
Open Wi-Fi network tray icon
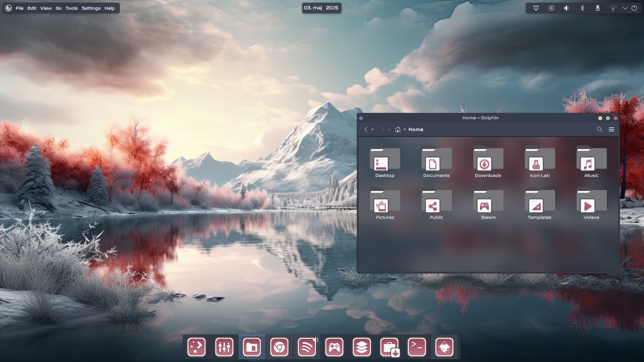click(613, 8)
